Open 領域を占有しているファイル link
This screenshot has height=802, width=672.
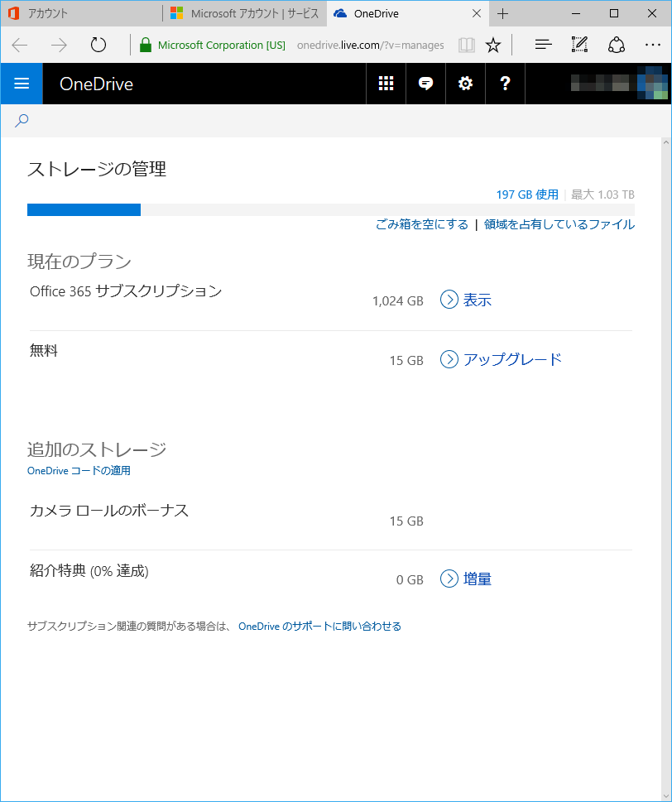(559, 224)
